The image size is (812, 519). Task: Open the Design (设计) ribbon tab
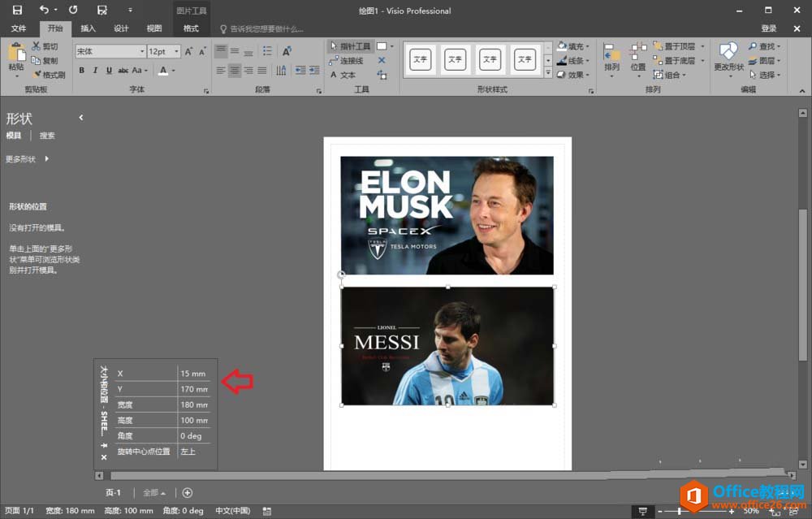click(121, 28)
